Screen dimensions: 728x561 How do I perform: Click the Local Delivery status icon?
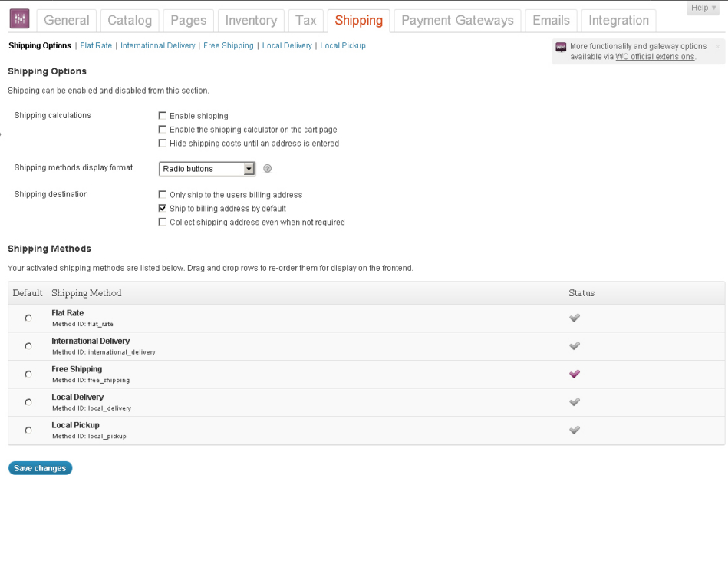575,401
